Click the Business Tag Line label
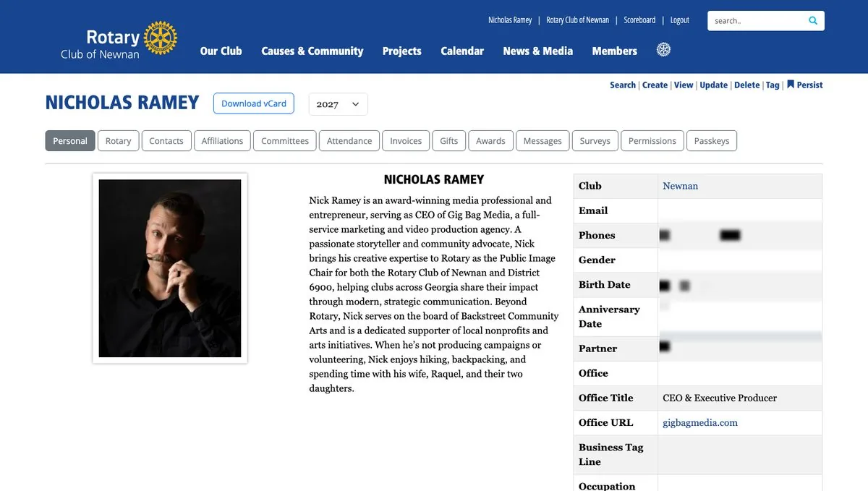Image resolution: width=868 pixels, height=491 pixels. 610,454
